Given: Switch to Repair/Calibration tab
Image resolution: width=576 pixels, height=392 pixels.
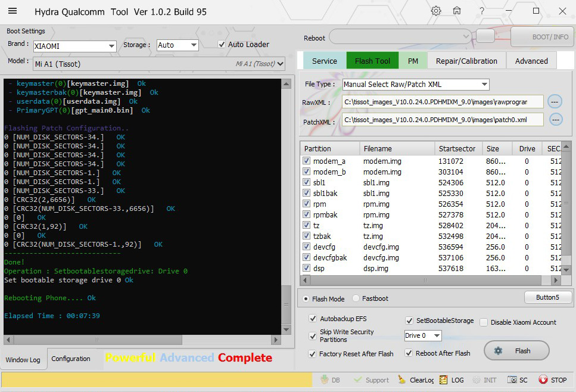Looking at the screenshot, I should point(466,61).
